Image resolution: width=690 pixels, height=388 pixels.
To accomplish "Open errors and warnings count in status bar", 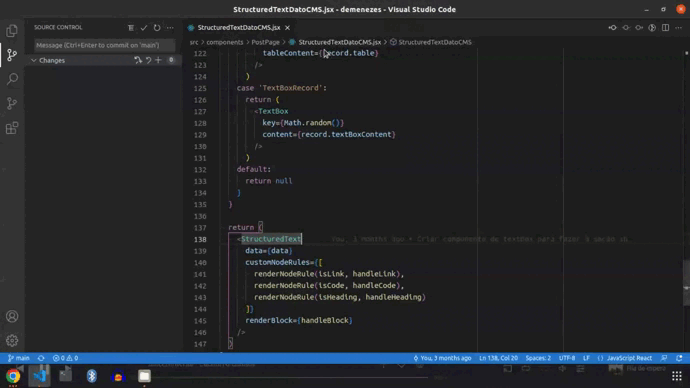I will point(65,358).
